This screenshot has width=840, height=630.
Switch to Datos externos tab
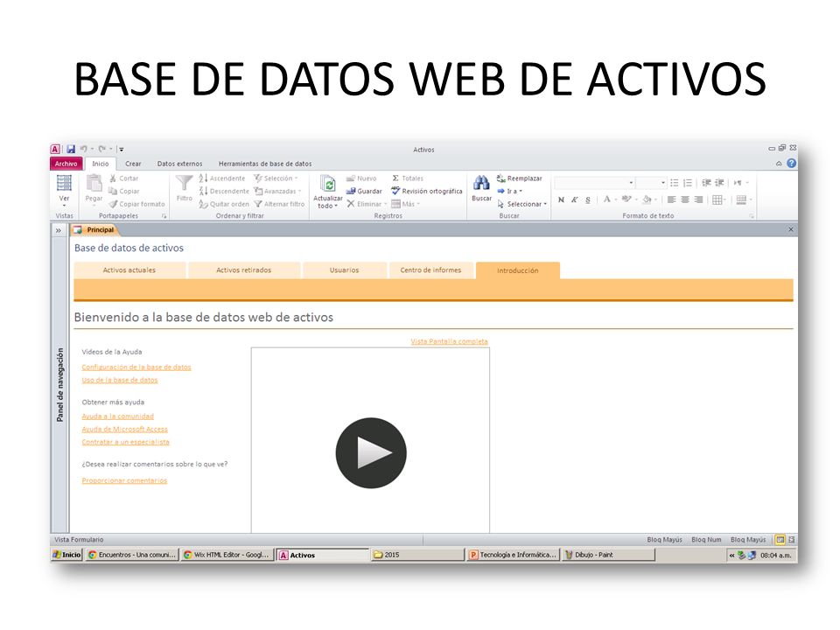[x=179, y=164]
